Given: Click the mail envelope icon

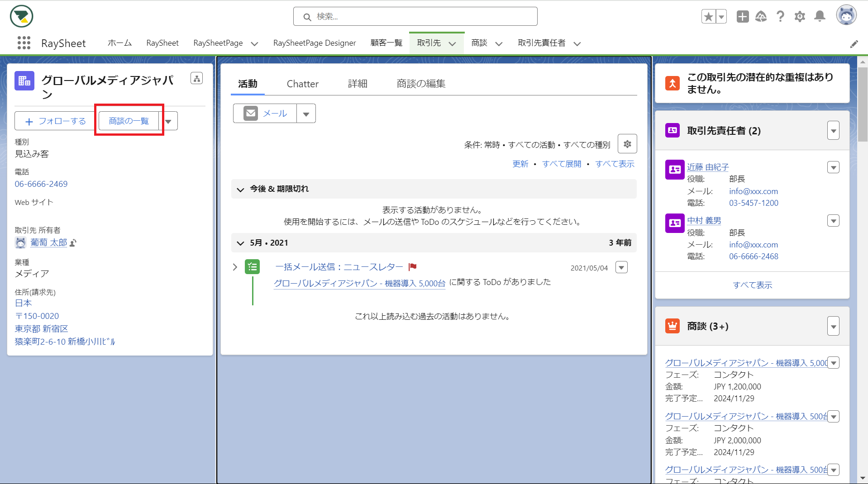Looking at the screenshot, I should point(251,113).
